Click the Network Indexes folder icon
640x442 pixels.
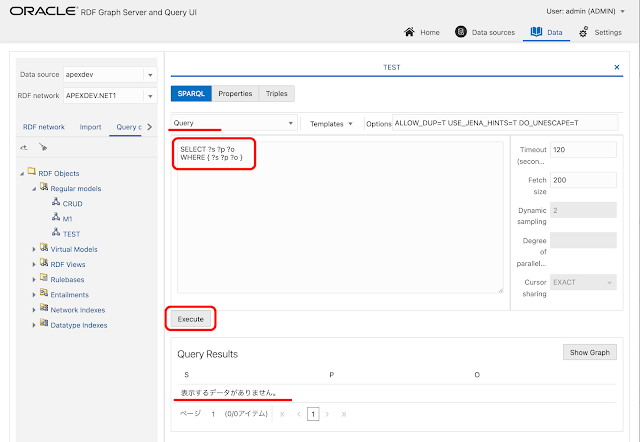pyautogui.click(x=44, y=308)
